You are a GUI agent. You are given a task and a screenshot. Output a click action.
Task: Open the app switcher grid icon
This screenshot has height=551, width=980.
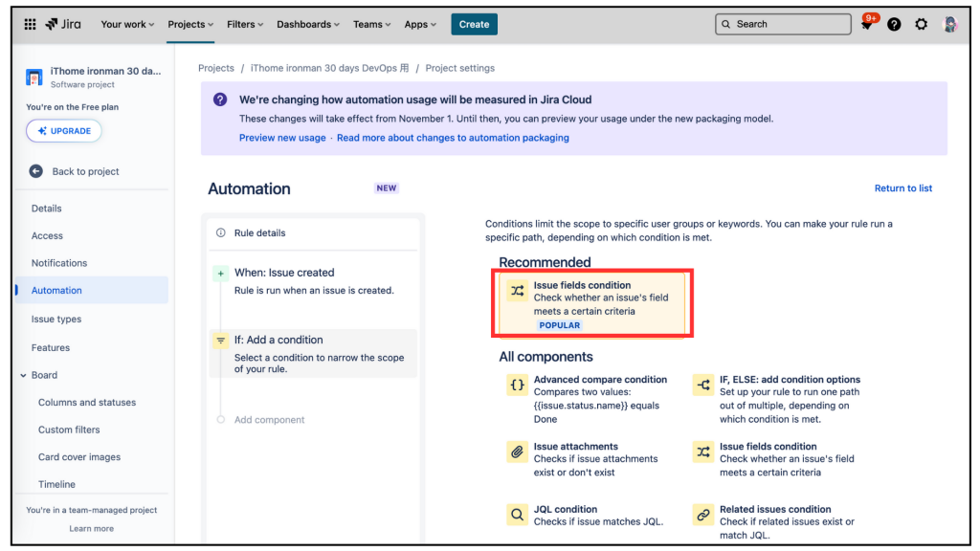[x=30, y=24]
